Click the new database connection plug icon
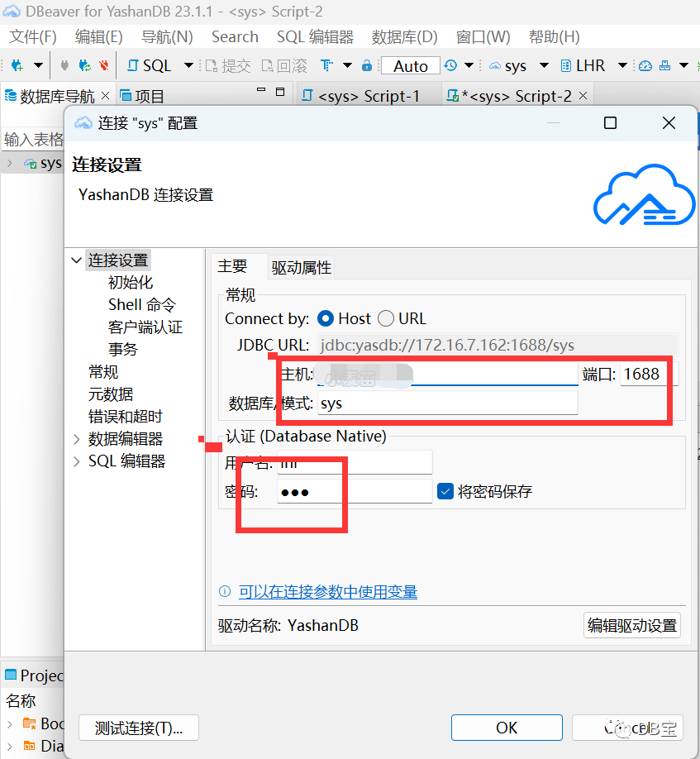Viewport: 700px width, 759px height. pos(17,65)
